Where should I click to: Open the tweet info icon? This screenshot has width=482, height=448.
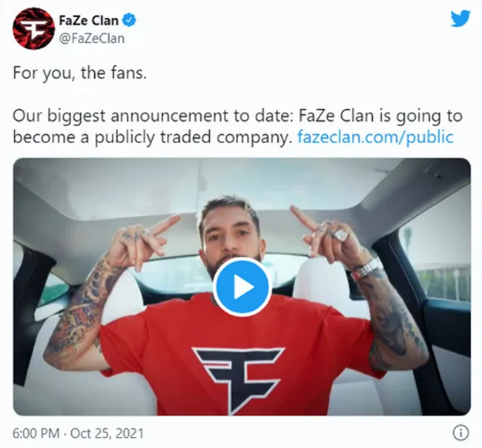(460, 433)
